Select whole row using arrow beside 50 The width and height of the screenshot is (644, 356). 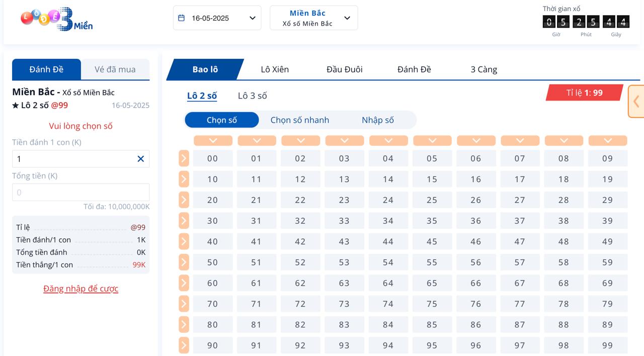184,262
